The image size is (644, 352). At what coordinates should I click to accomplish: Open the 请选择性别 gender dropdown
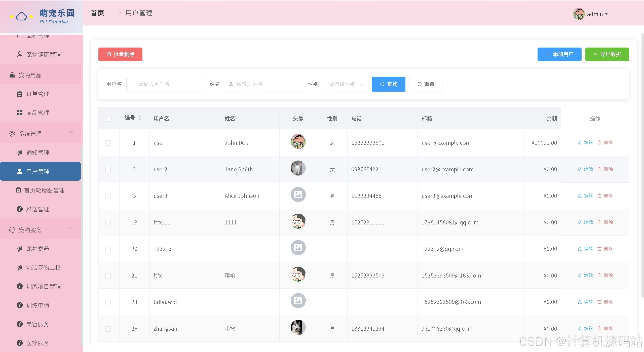click(x=345, y=84)
